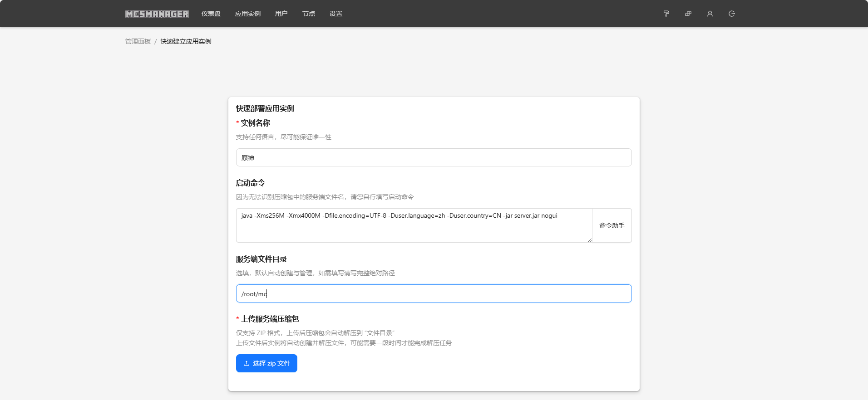The image size is (868, 400).
Task: Click the MCSManager logo
Action: point(157,14)
